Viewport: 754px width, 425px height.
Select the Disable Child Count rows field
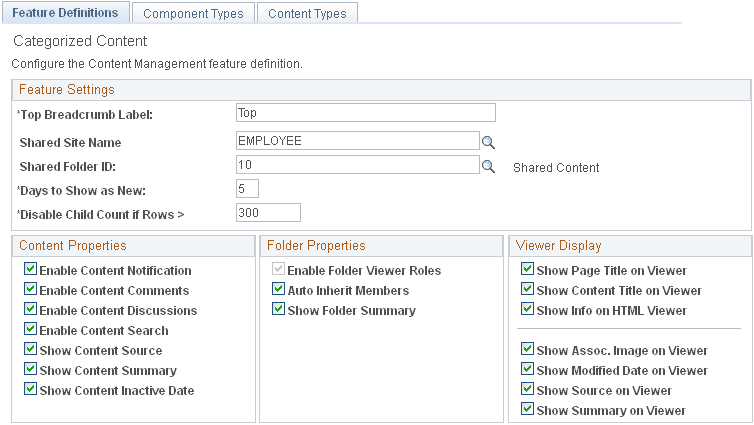[268, 212]
